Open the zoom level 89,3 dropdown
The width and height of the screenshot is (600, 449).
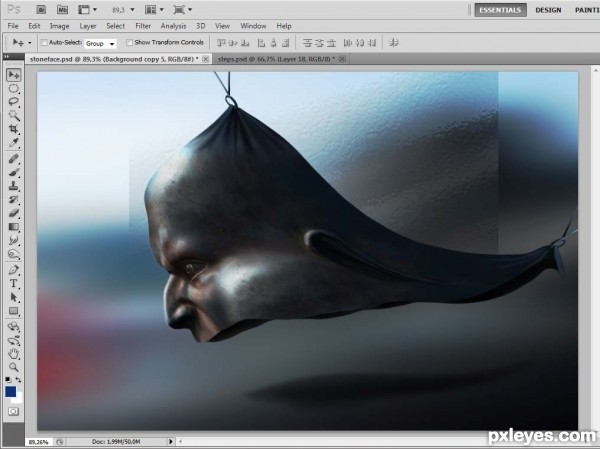(x=132, y=10)
